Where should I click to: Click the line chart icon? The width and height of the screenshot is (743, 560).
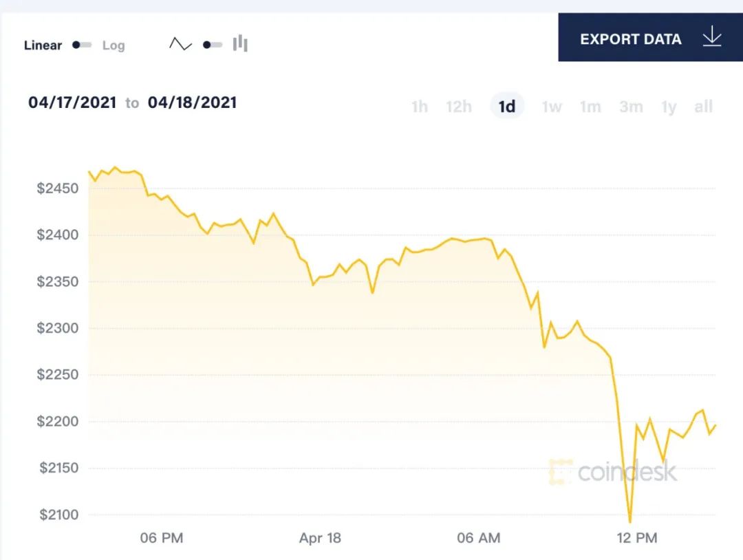[x=180, y=45]
